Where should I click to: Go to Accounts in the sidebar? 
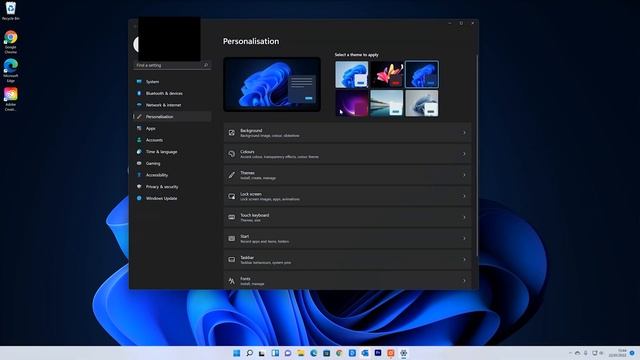click(x=172, y=140)
